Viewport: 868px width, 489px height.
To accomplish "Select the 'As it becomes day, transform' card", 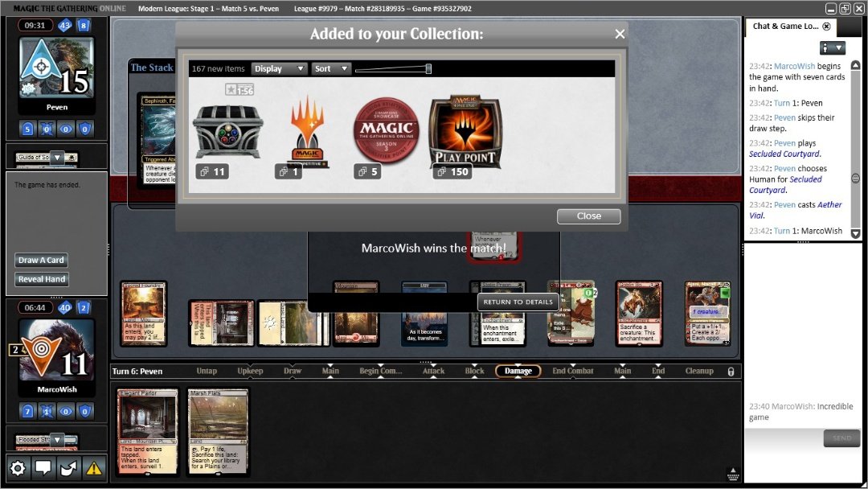I will 424,314.
